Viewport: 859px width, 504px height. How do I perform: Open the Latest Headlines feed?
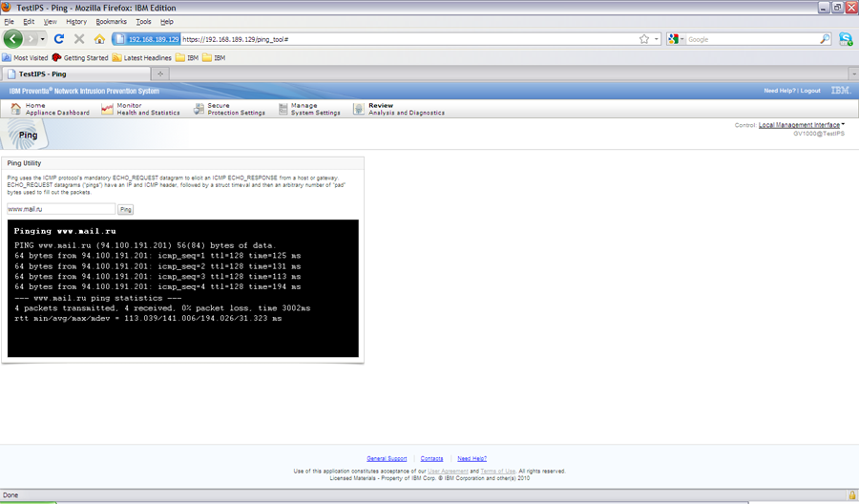pos(142,57)
